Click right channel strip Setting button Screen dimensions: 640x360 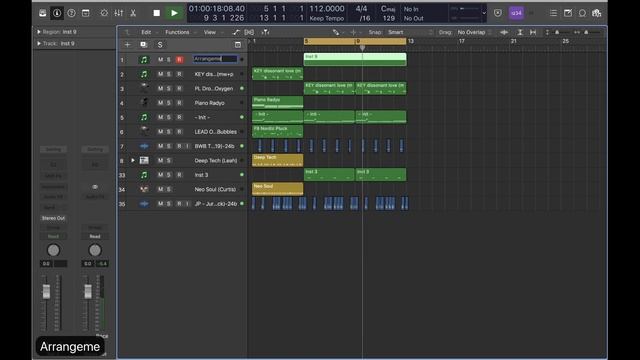coord(95,150)
